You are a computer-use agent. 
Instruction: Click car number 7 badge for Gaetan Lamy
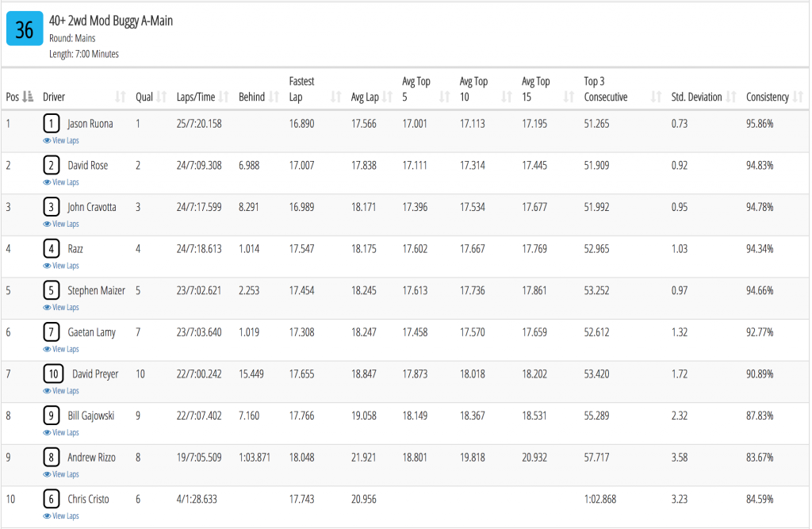tap(51, 332)
